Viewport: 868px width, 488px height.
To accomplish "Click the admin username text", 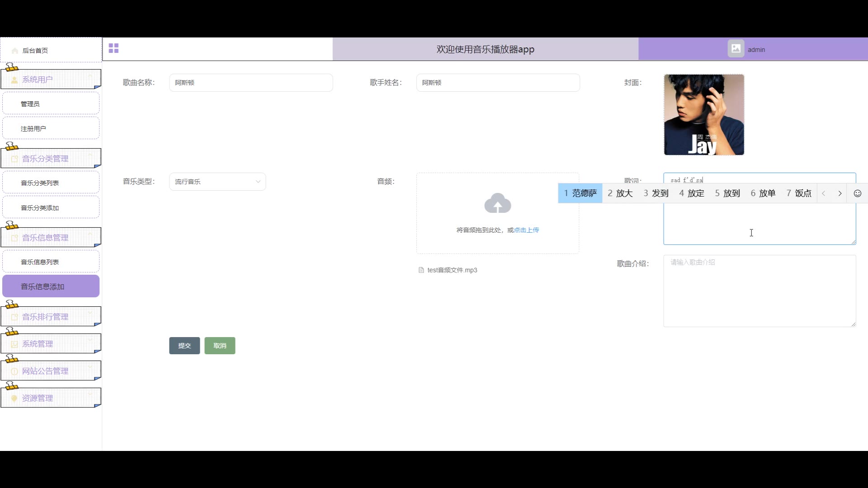I will point(756,50).
